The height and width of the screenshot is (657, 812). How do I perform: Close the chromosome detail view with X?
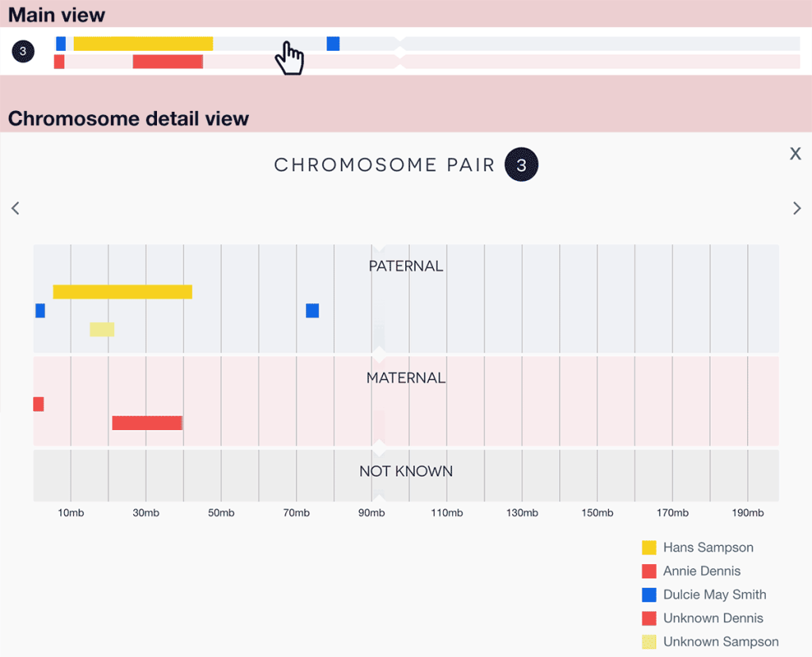pyautogui.click(x=795, y=154)
